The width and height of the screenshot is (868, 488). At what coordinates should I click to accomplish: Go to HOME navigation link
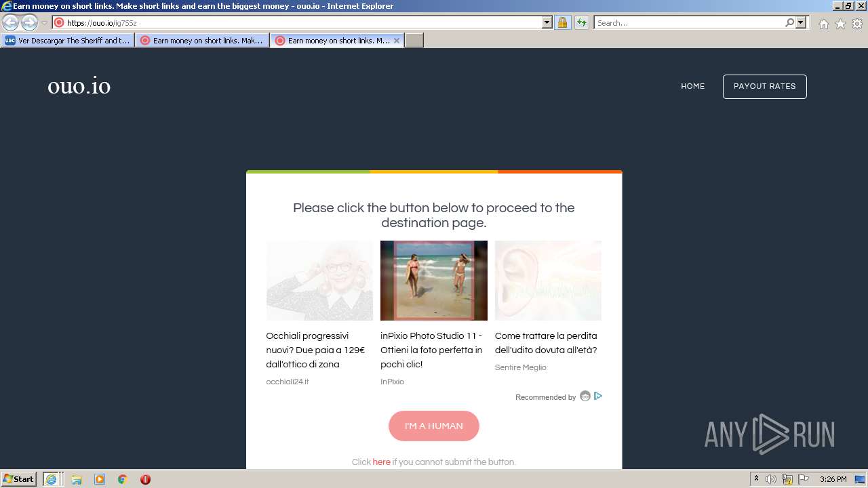click(693, 86)
